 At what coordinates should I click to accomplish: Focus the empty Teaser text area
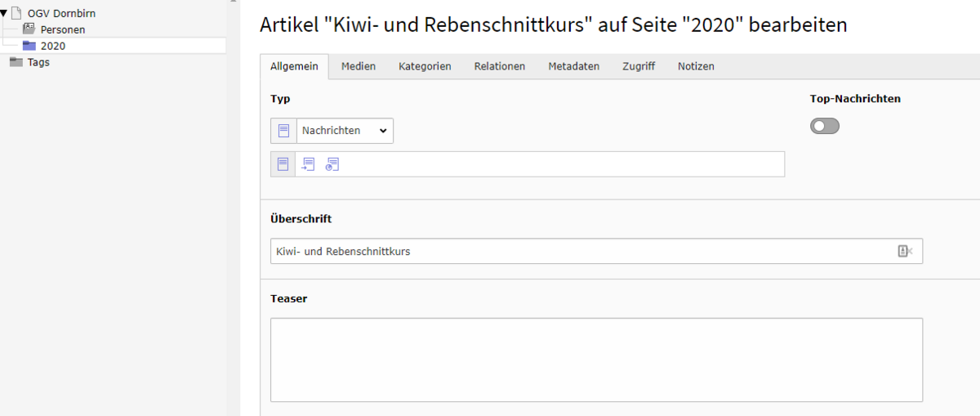[x=596, y=360]
